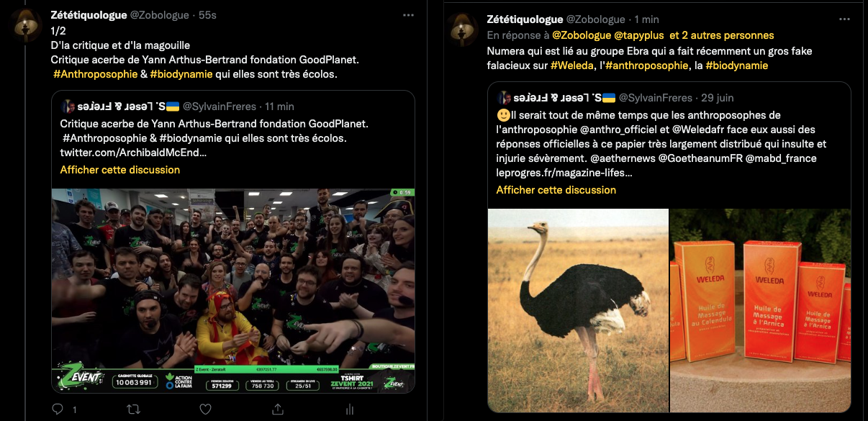Open the Weleda products image

pyautogui.click(x=760, y=310)
